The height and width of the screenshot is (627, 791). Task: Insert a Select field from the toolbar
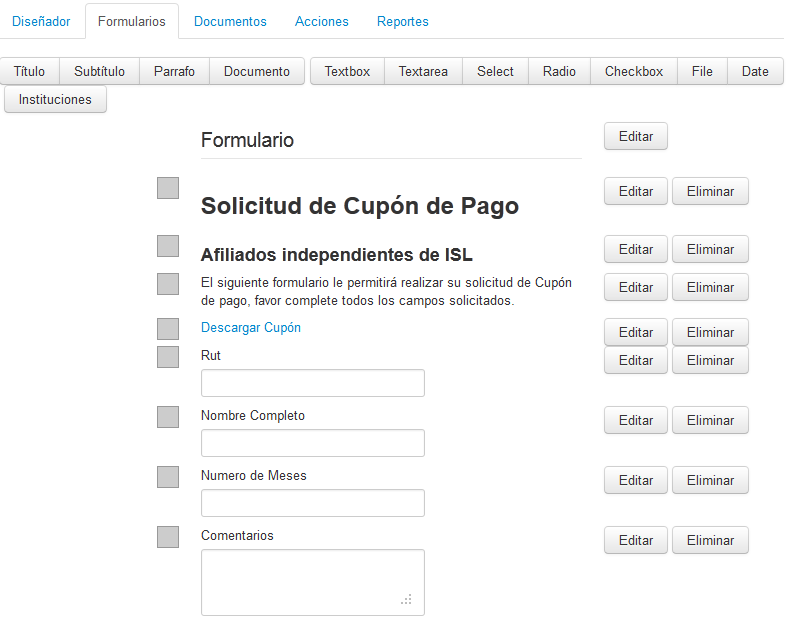(x=495, y=71)
